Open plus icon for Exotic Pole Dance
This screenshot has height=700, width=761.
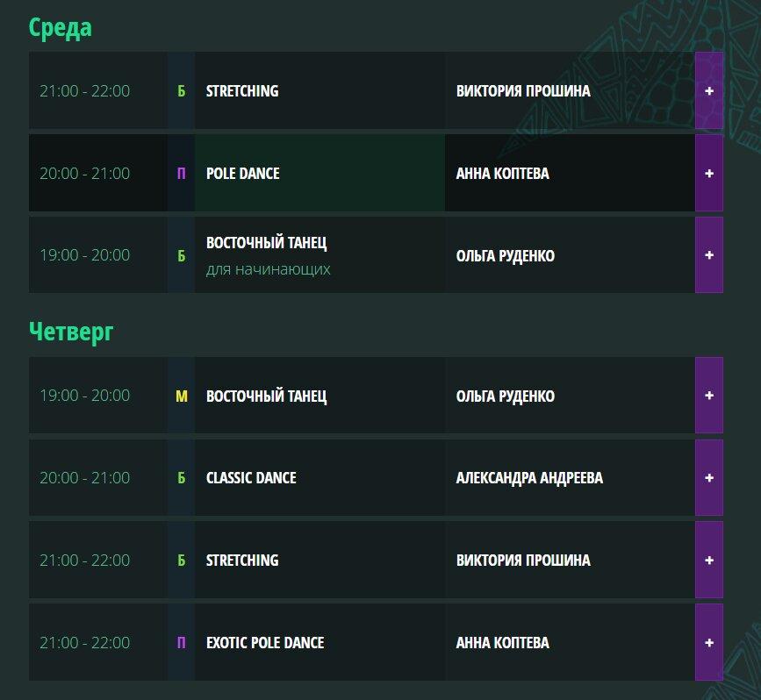click(x=709, y=643)
